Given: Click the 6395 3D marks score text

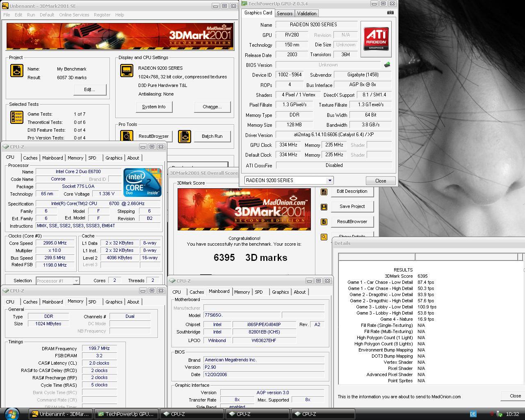Looking at the screenshot, I should pos(250,258).
